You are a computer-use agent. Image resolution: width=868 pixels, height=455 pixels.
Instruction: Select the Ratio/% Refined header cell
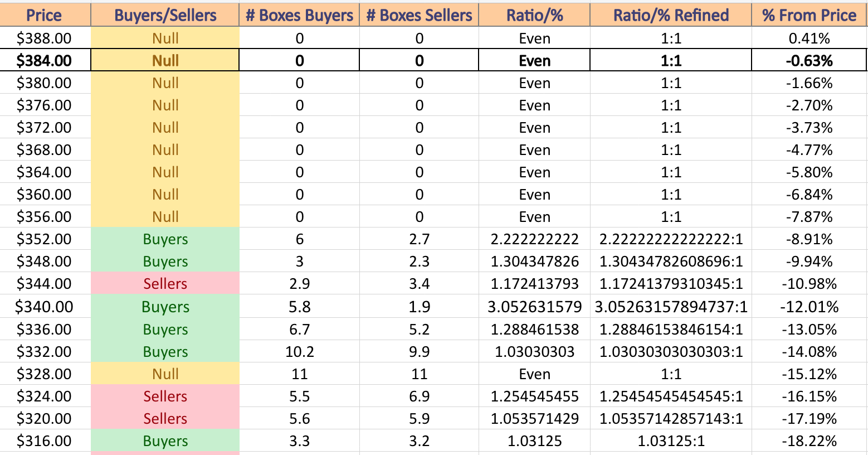tap(671, 14)
